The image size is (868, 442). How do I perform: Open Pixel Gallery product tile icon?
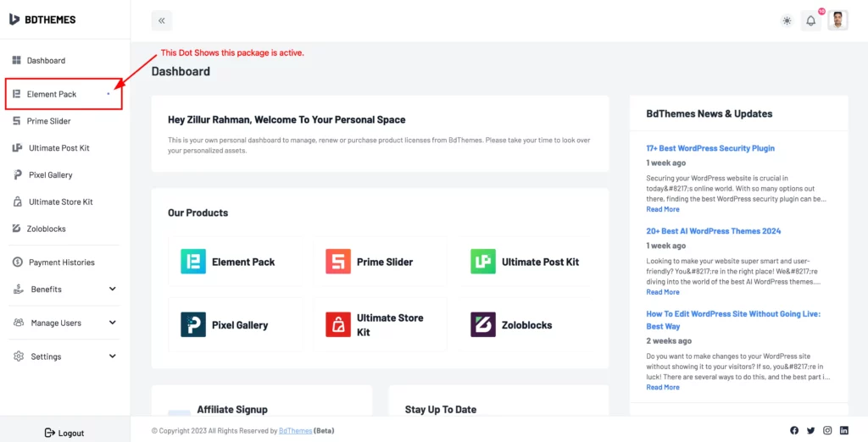click(x=193, y=324)
